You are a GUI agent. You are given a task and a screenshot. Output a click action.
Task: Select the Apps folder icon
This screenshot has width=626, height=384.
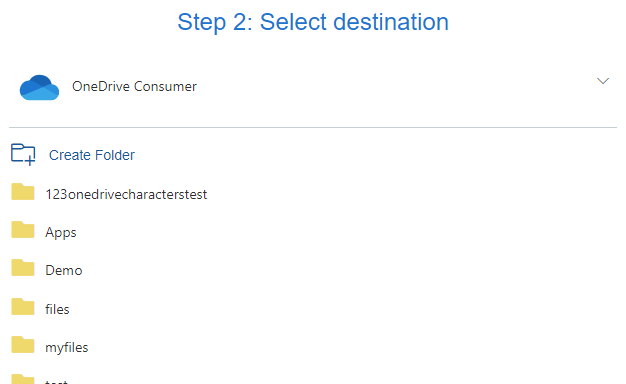[23, 230]
